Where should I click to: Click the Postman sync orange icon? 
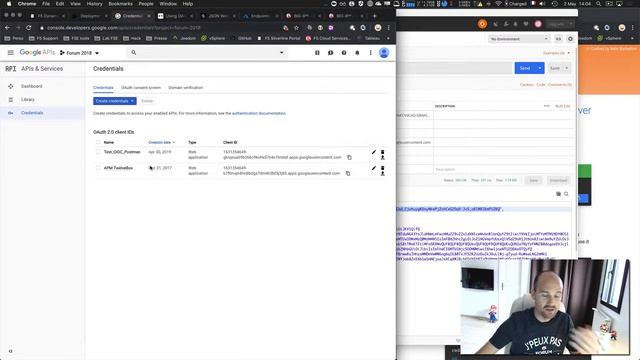pyautogui.click(x=482, y=24)
